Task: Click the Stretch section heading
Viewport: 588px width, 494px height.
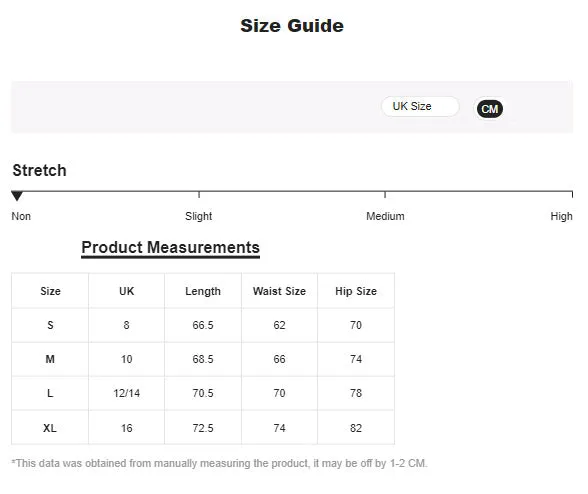Action: point(39,170)
